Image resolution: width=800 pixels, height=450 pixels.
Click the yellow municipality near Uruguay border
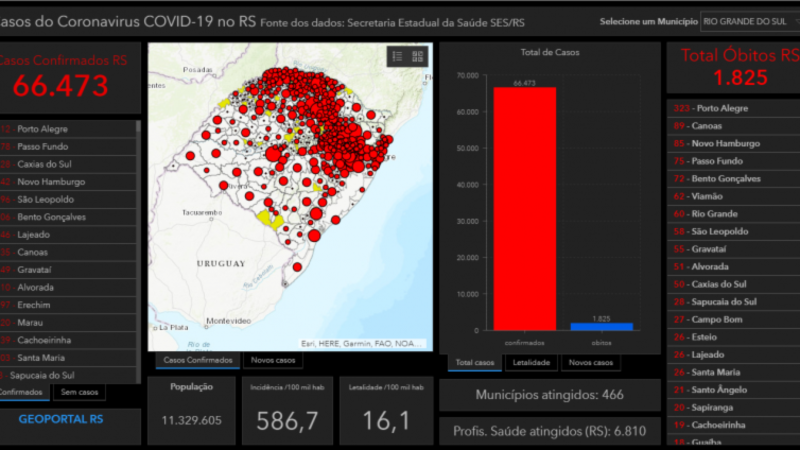[x=270, y=220]
